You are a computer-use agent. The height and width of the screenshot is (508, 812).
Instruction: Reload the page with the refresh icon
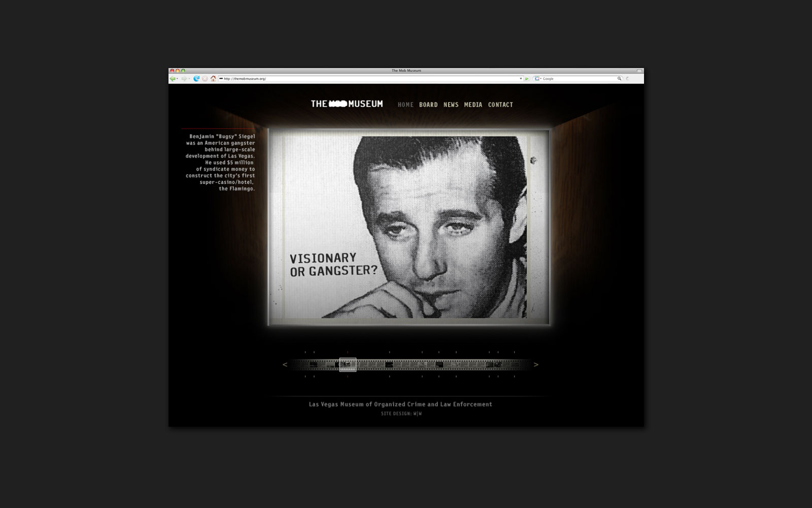pyautogui.click(x=196, y=79)
